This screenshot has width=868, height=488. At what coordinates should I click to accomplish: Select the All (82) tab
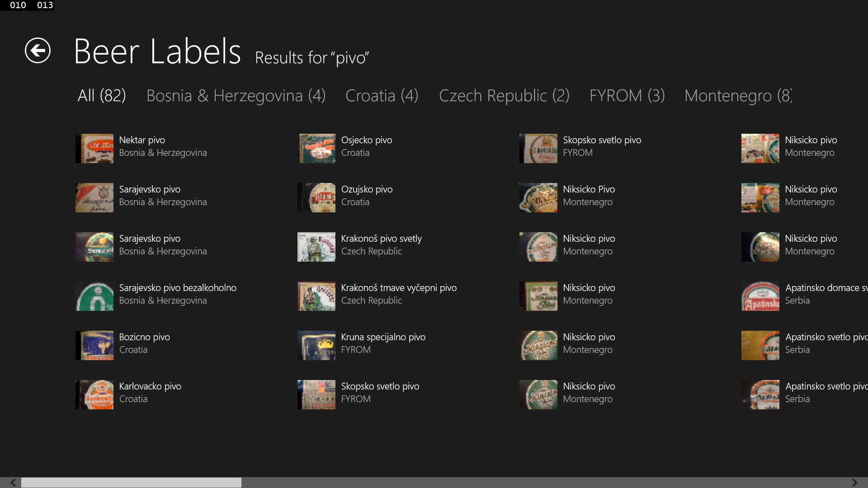(102, 96)
